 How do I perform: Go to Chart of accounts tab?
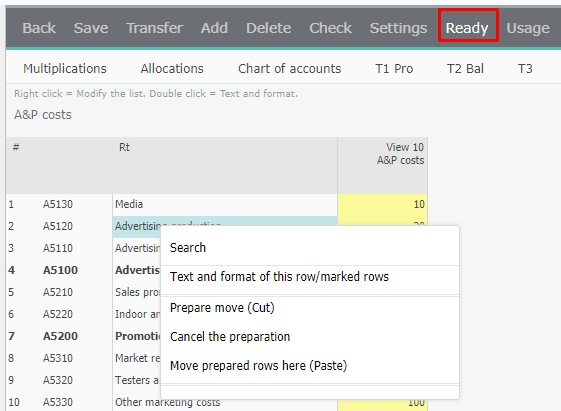click(x=289, y=68)
